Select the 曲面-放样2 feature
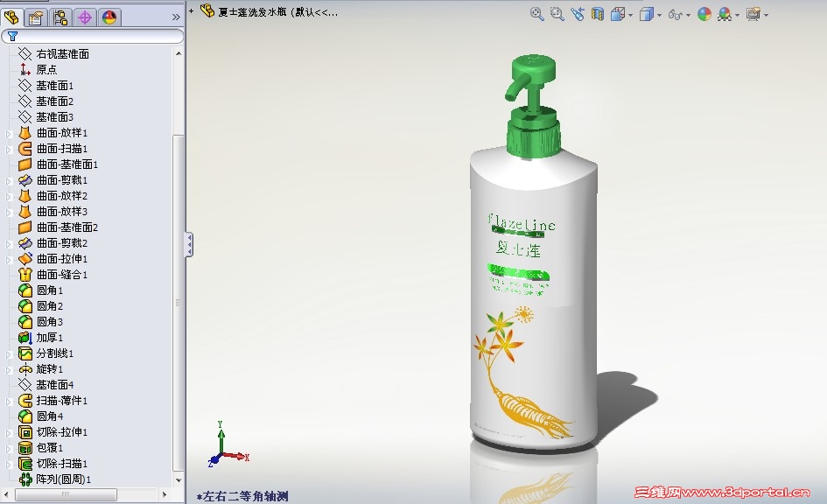The image size is (827, 504). [x=62, y=196]
